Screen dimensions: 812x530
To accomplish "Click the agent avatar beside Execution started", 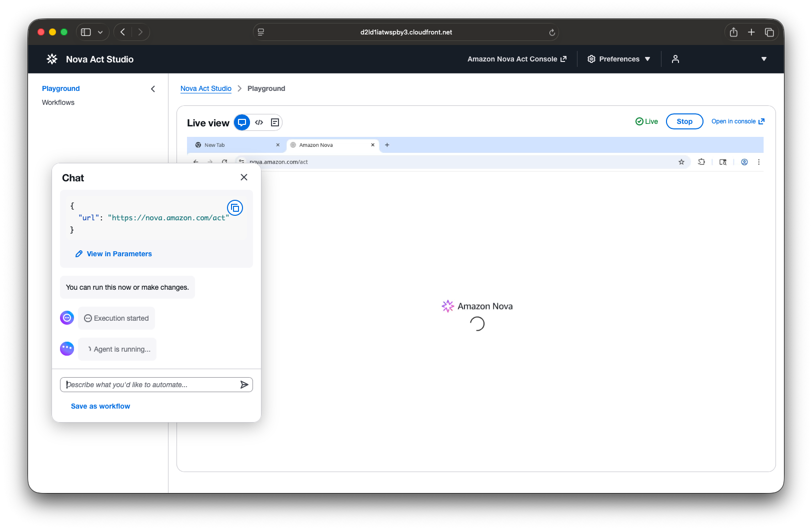I will (x=67, y=318).
